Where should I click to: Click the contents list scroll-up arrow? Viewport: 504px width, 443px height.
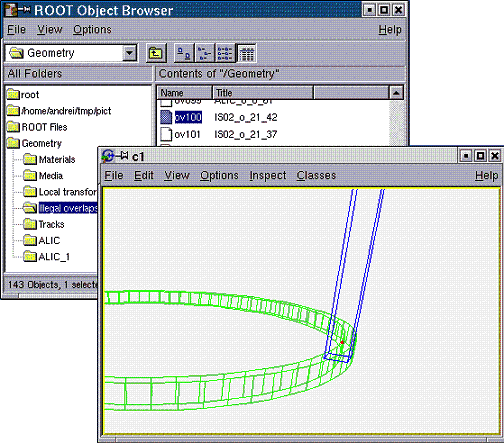click(x=396, y=93)
